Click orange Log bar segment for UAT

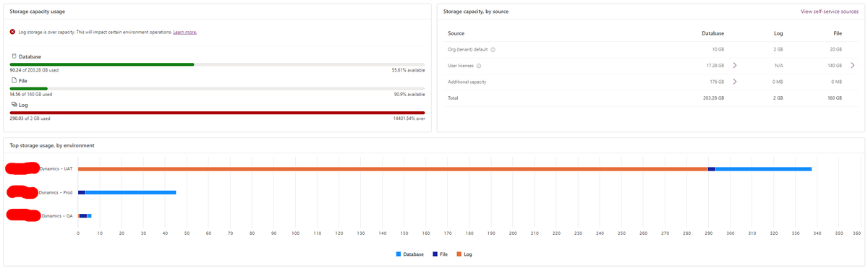393,169
